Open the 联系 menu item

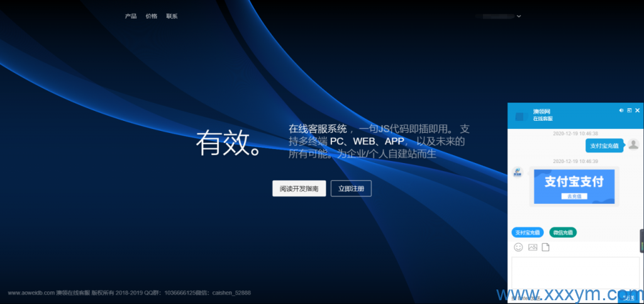tap(172, 16)
